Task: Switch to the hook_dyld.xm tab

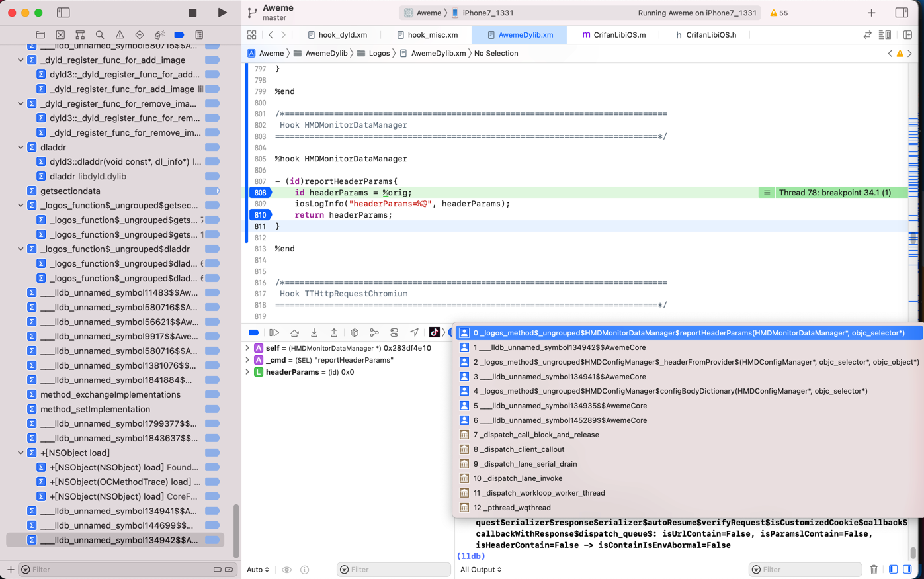Action: pyautogui.click(x=337, y=35)
